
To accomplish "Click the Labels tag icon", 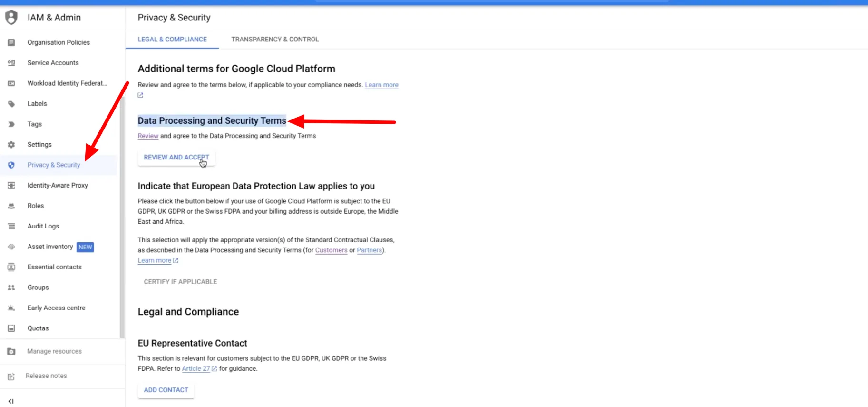I will 11,104.
